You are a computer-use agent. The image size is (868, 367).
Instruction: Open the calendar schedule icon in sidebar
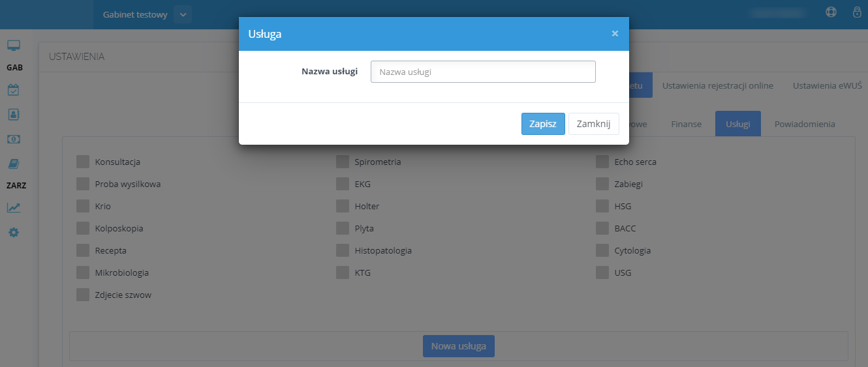[14, 90]
